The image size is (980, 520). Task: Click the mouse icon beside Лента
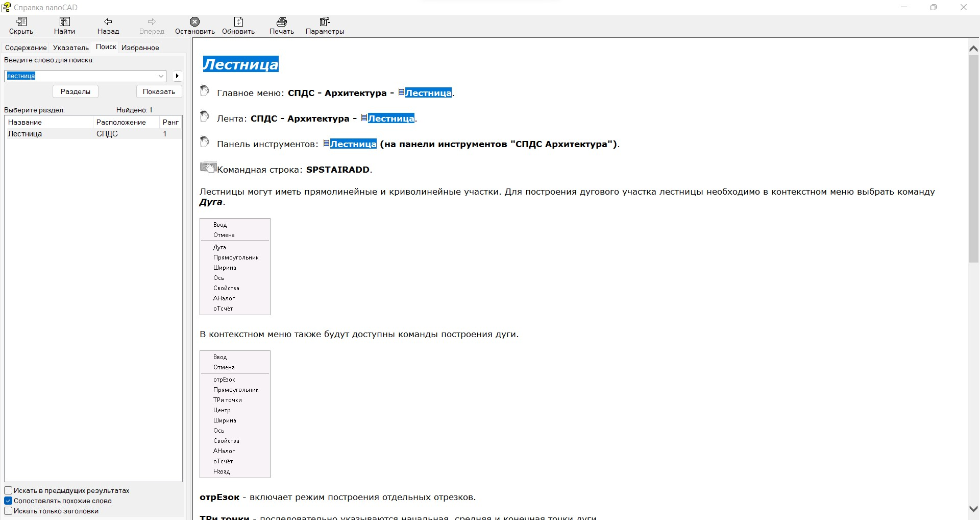(205, 116)
